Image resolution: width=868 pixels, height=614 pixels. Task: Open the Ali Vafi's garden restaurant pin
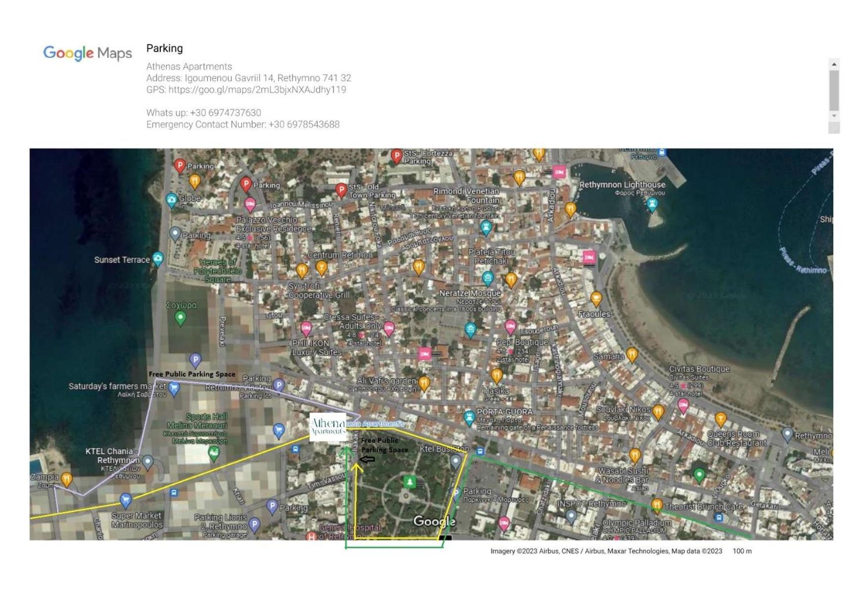[x=424, y=382]
